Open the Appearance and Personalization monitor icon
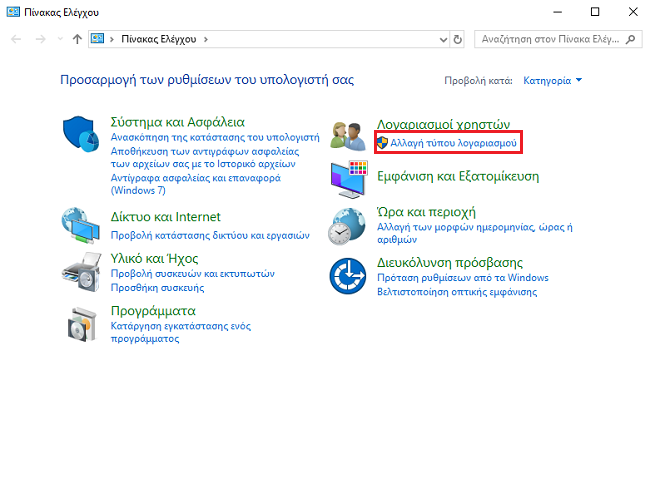650x489 pixels. 349,178
